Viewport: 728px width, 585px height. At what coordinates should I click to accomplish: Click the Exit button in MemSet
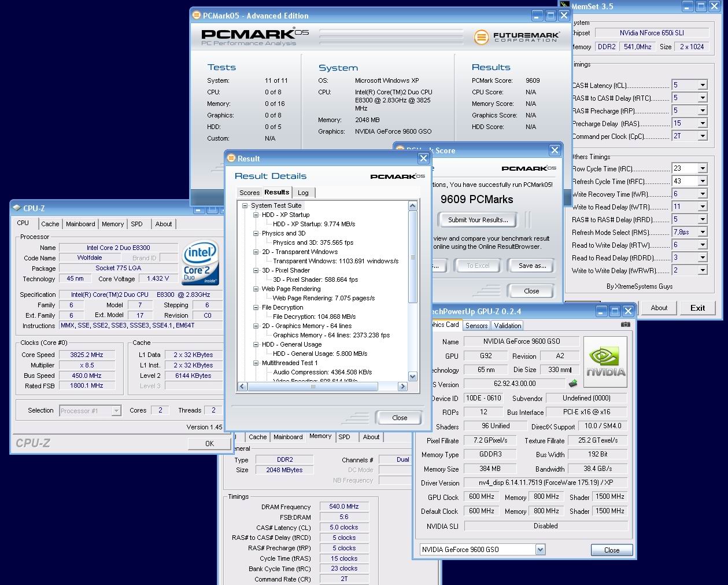point(698,308)
